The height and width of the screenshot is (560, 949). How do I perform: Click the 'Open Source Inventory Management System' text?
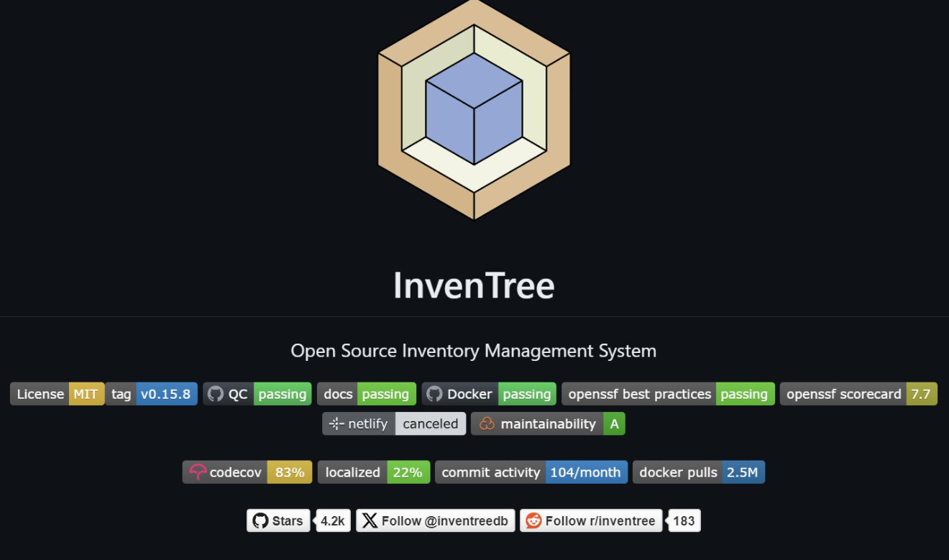pos(474,351)
